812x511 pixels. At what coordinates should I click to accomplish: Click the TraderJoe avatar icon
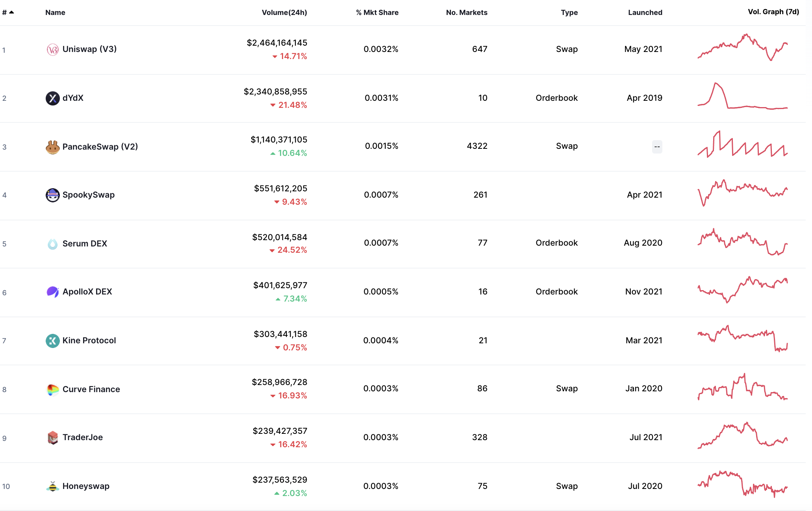(52, 437)
